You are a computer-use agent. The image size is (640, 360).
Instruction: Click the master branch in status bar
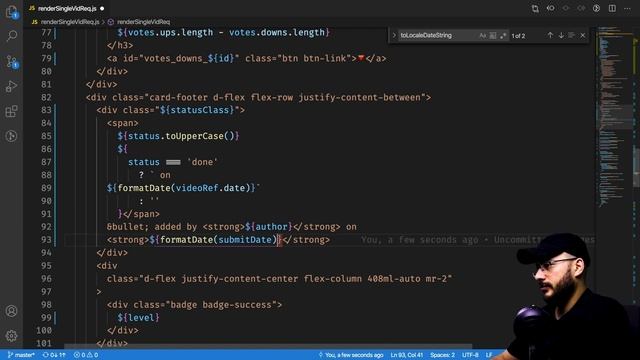click(21, 355)
